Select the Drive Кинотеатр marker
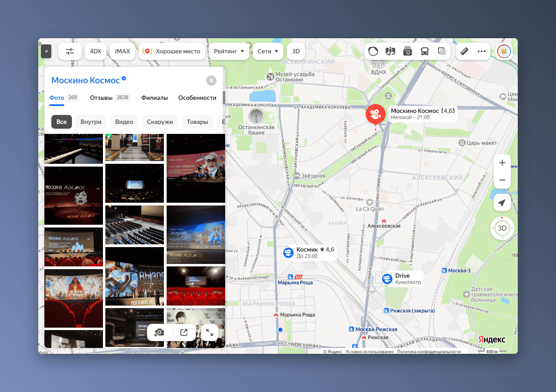556x392 pixels. (x=387, y=279)
